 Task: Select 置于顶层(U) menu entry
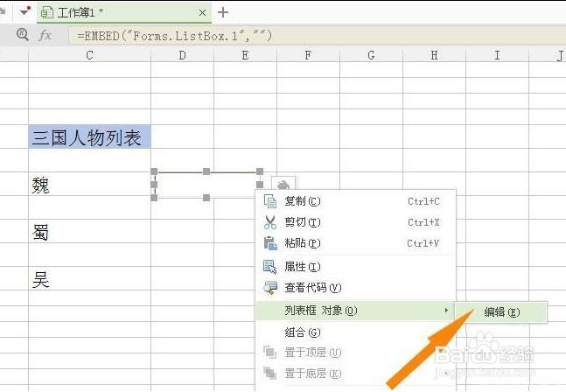(x=356, y=352)
